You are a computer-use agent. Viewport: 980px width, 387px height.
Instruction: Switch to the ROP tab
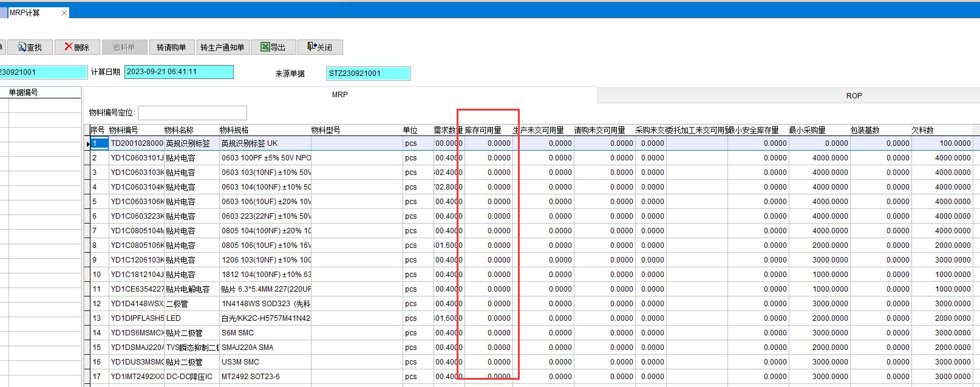tap(853, 96)
